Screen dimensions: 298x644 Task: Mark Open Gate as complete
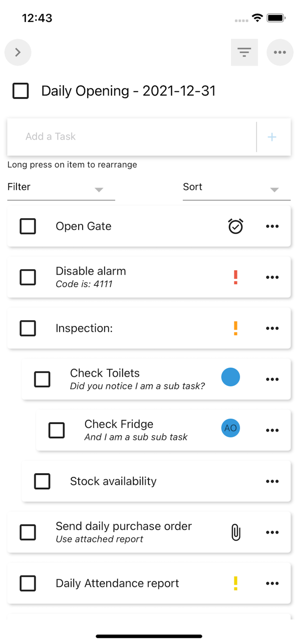(x=28, y=226)
